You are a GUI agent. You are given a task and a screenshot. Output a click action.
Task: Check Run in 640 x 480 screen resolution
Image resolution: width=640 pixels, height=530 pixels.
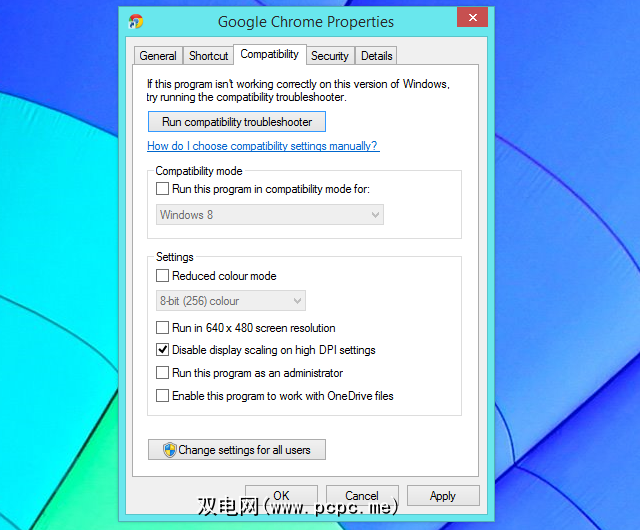[162, 327]
